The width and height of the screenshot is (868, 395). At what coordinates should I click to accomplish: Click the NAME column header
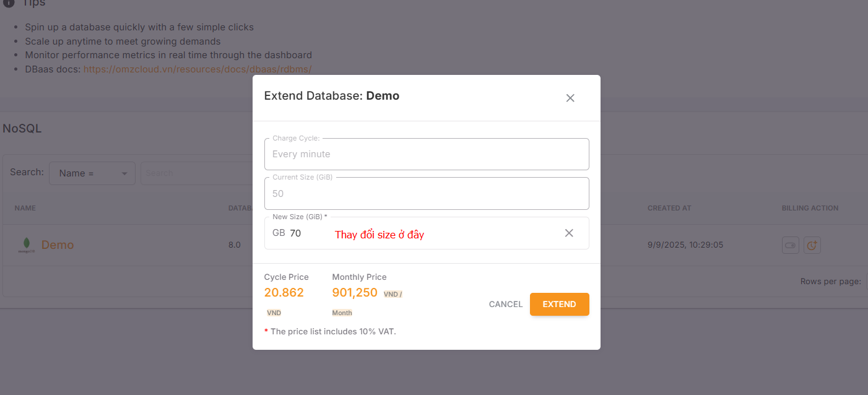(25, 208)
